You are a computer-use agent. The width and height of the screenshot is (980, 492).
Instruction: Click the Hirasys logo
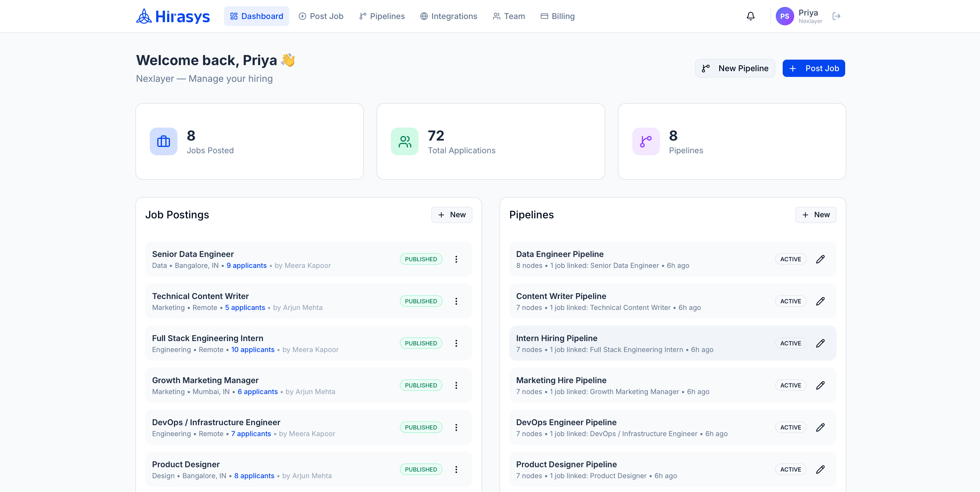(173, 16)
